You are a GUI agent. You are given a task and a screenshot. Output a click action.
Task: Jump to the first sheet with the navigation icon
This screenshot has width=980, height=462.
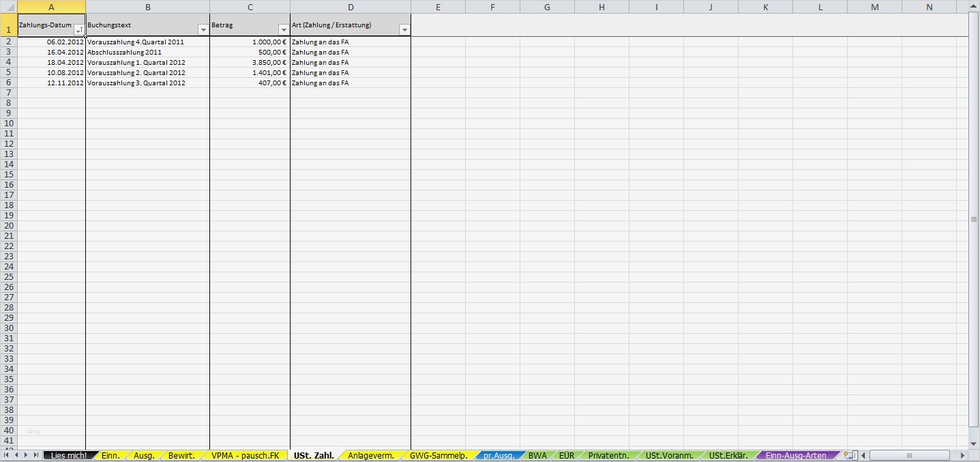point(5,454)
